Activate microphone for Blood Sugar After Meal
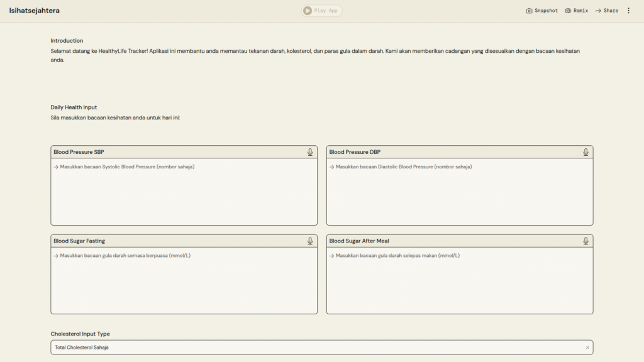Viewport: 644px width, 362px height. pos(586,241)
